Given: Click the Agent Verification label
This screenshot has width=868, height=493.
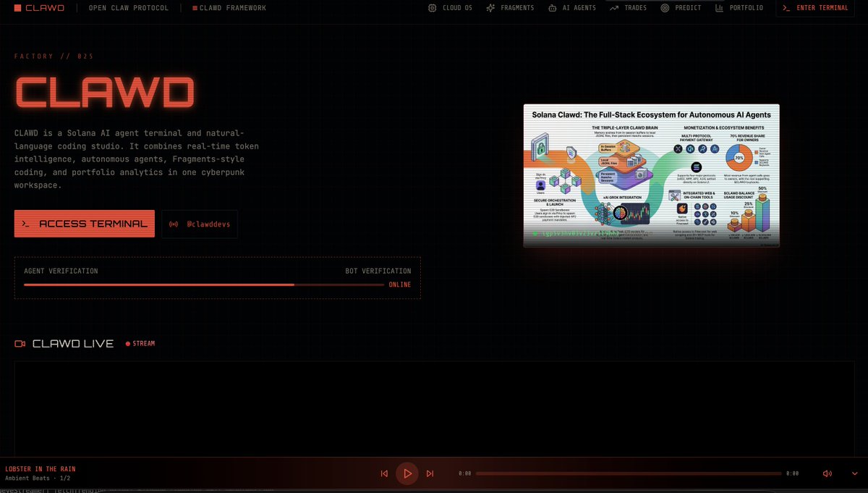Looking at the screenshot, I should 61,271.
